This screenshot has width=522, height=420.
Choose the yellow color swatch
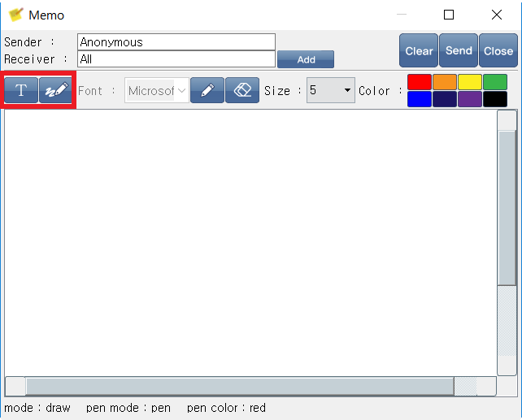coord(470,82)
